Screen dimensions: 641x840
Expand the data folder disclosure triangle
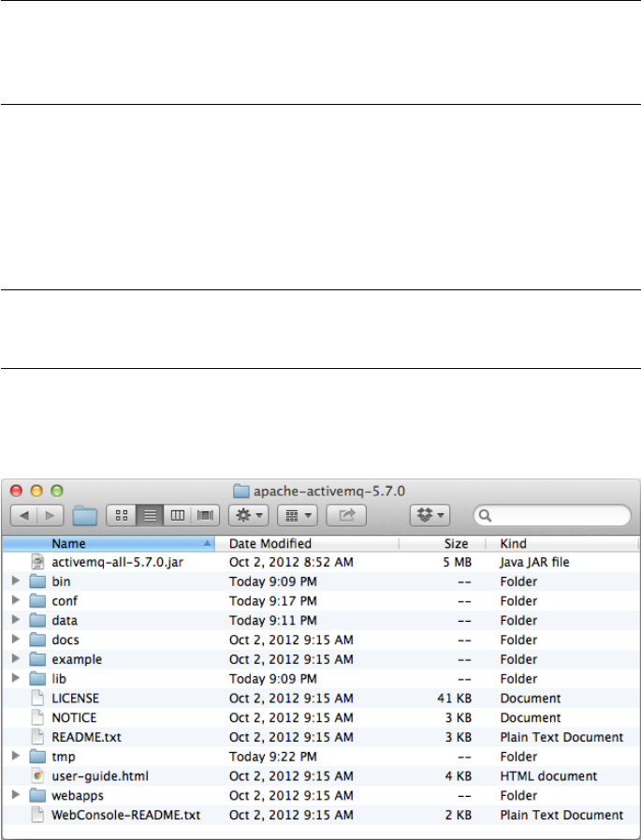tap(16, 619)
